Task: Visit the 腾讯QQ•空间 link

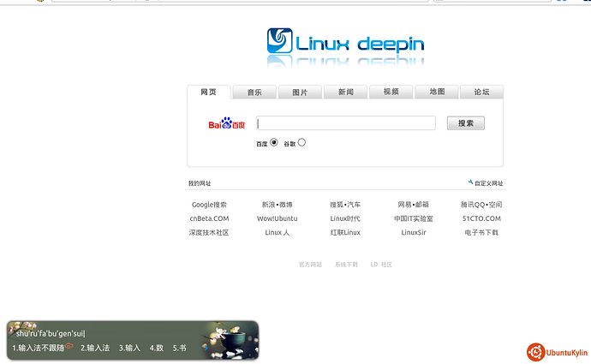Action: [481, 205]
